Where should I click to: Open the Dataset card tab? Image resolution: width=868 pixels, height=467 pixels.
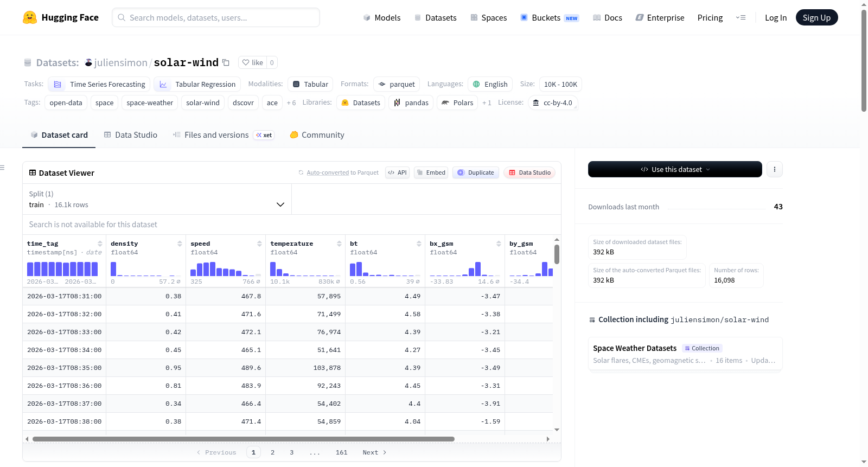pyautogui.click(x=59, y=135)
